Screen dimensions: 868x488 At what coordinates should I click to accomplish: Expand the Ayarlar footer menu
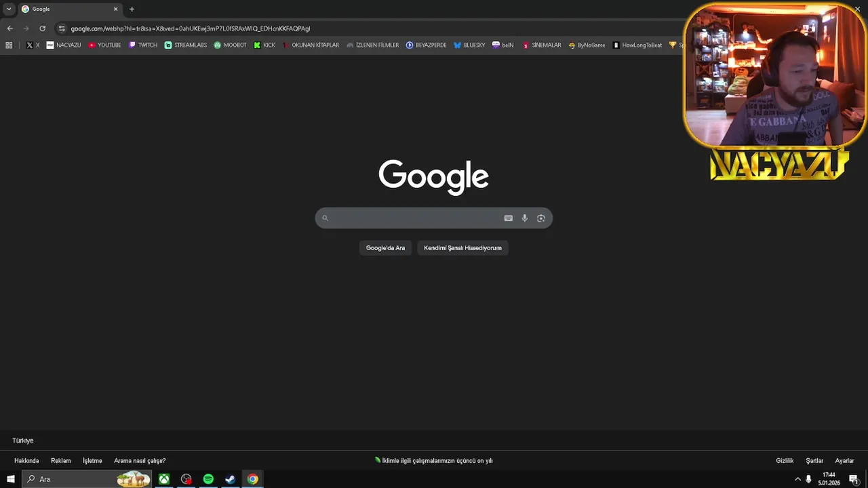coord(844,461)
